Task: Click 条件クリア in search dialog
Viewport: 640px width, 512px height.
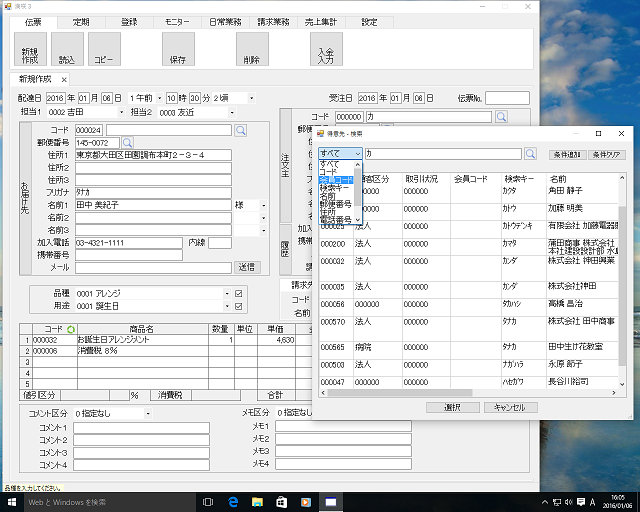Action: (607, 155)
